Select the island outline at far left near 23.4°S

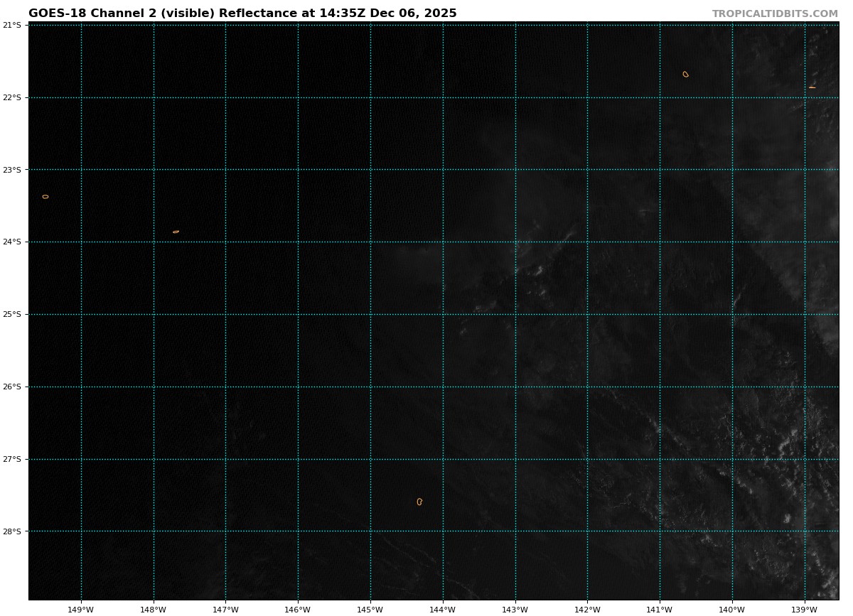pyautogui.click(x=45, y=197)
